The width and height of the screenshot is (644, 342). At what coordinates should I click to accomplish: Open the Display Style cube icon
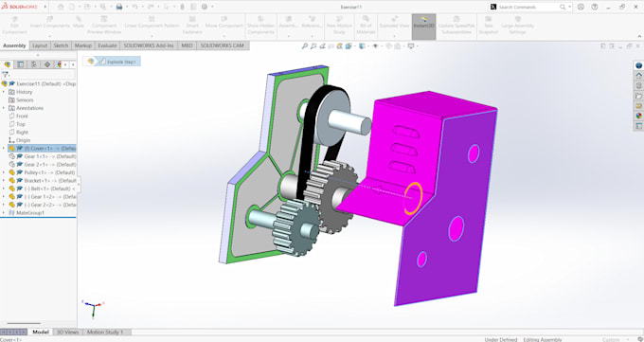362,46
